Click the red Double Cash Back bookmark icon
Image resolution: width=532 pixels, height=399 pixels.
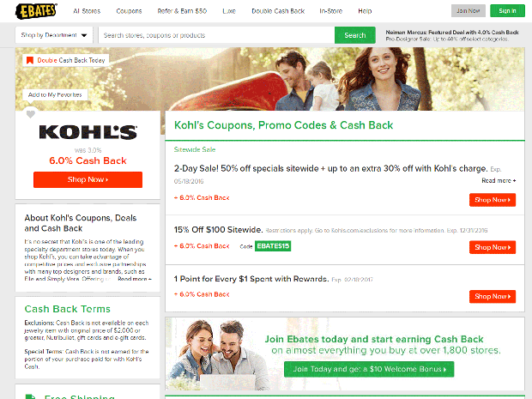click(30, 60)
